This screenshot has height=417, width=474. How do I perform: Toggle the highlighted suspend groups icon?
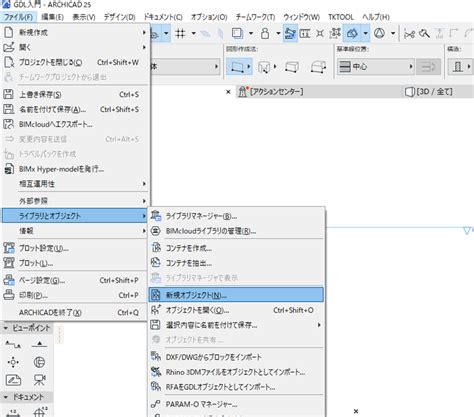pos(290,33)
